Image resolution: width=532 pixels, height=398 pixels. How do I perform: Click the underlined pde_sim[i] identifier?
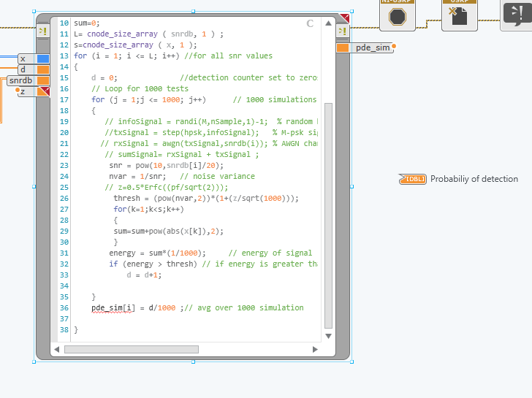113,308
